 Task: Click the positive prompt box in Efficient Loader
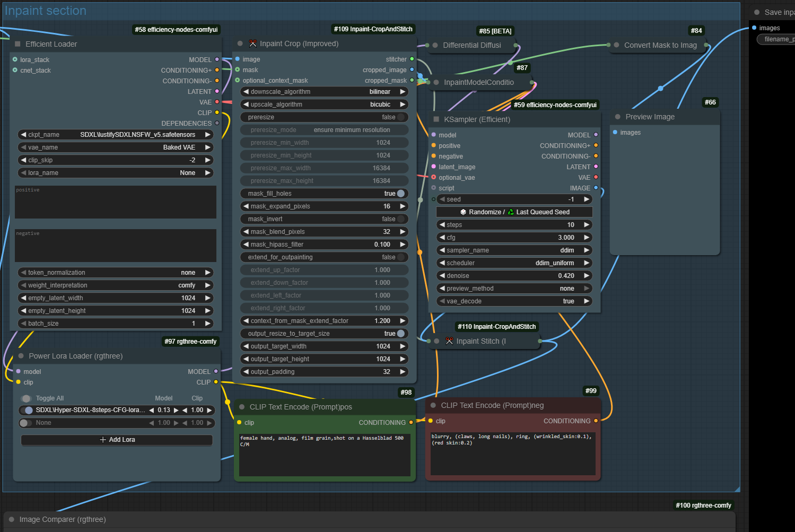(x=116, y=202)
